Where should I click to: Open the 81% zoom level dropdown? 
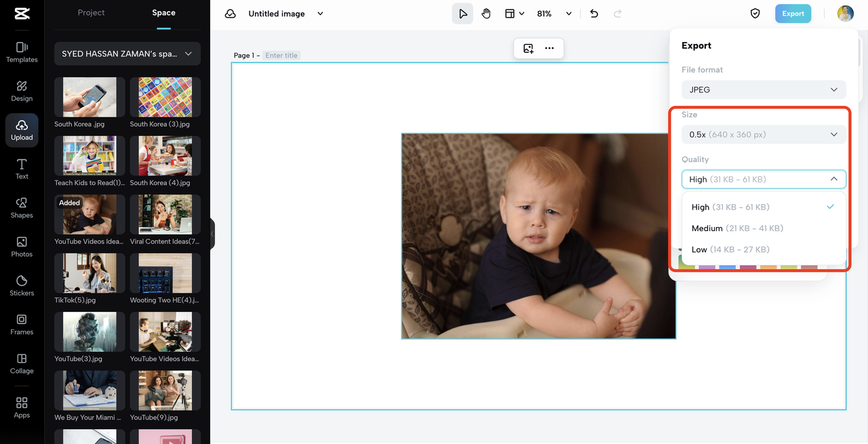click(x=554, y=14)
